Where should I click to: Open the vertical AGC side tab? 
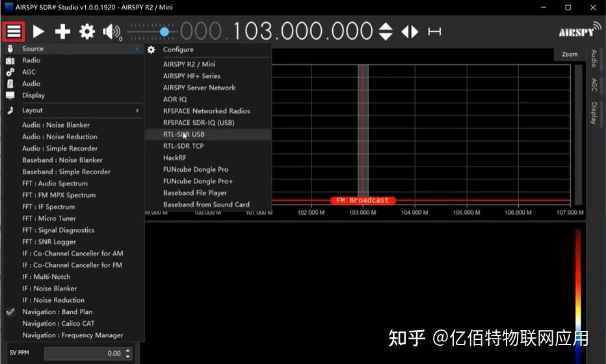point(594,84)
